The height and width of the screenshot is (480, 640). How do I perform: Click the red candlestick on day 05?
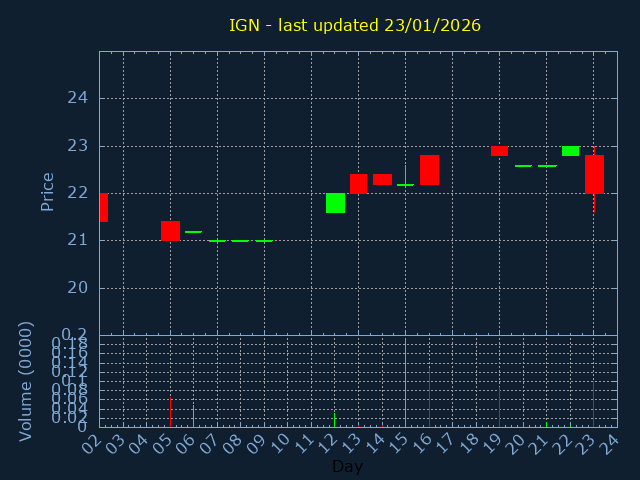pos(170,231)
